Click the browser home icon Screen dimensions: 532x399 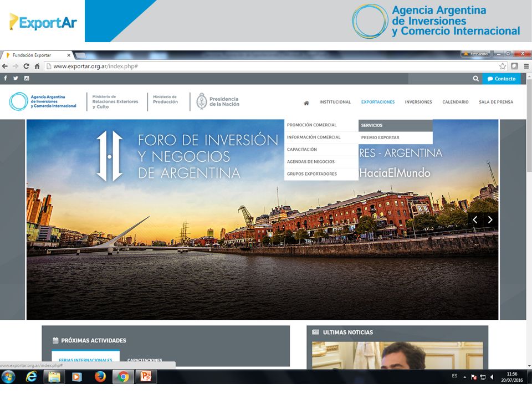click(x=37, y=66)
